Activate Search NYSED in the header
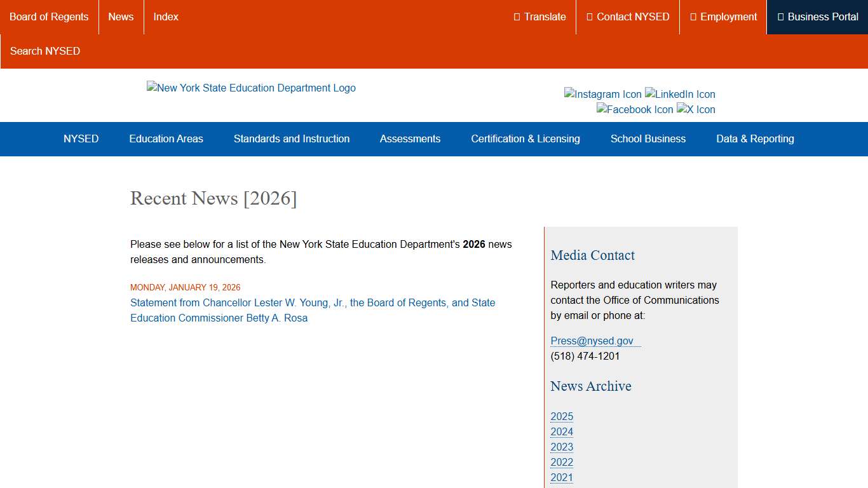The image size is (868, 488). 44,51
